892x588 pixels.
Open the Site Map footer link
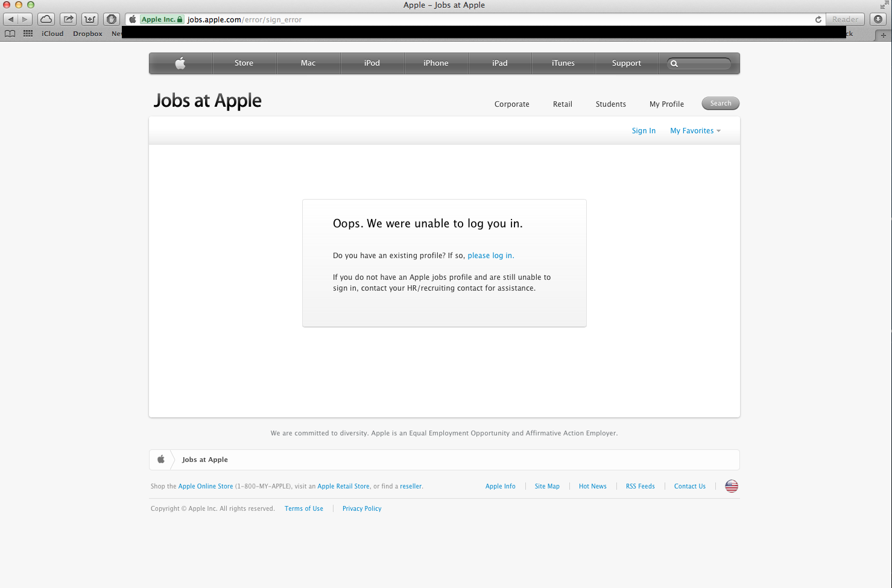click(547, 486)
